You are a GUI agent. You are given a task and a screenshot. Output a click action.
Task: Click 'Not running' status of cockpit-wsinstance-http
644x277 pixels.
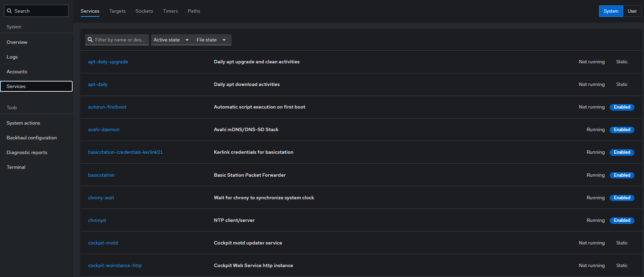(x=592, y=265)
